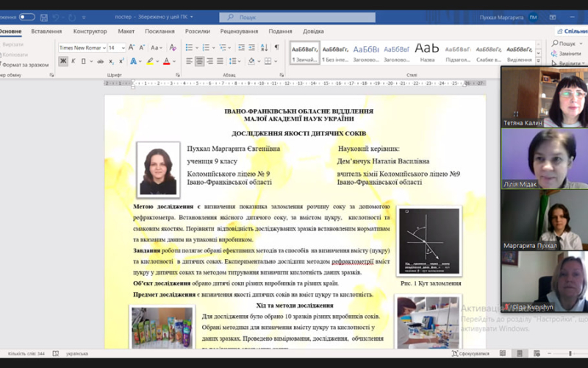588x368 pixels.
Task: Click the Save disk icon
Action: pyautogui.click(x=44, y=17)
